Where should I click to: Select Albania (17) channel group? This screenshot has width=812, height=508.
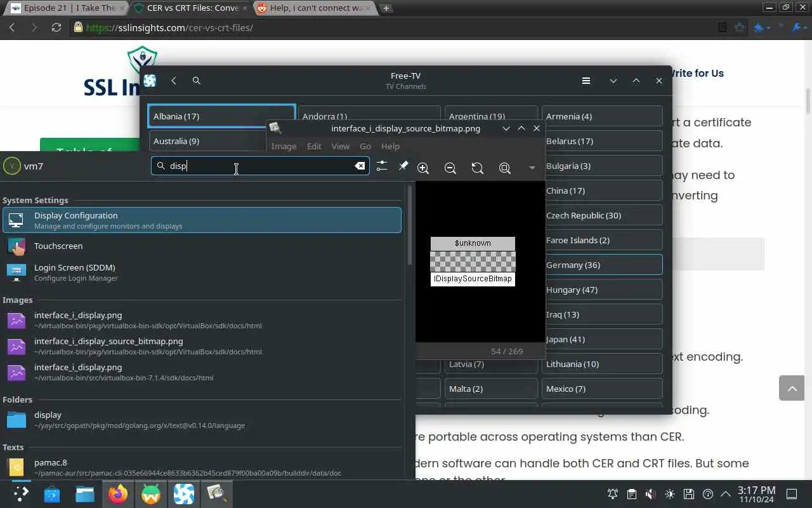pos(221,116)
